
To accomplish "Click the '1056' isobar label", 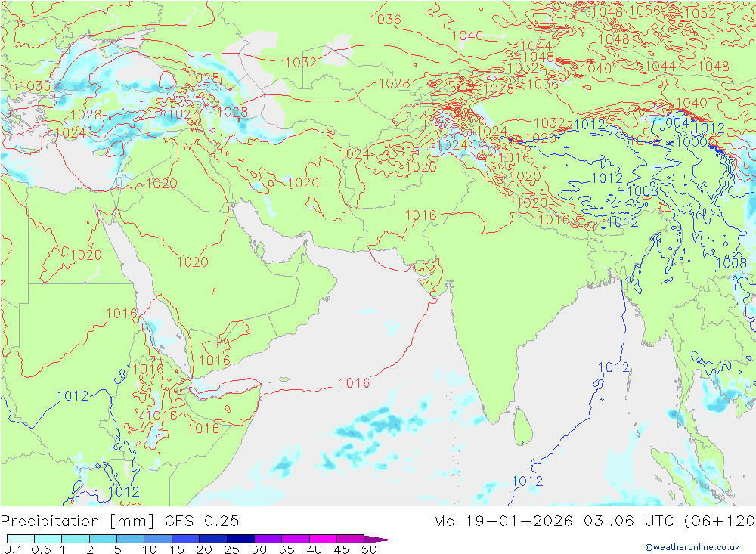I will tap(645, 11).
